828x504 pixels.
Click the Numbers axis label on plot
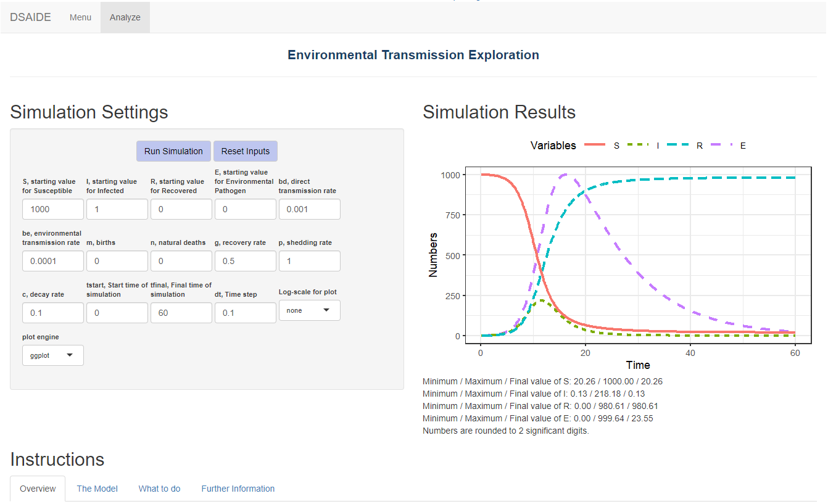pyautogui.click(x=433, y=254)
